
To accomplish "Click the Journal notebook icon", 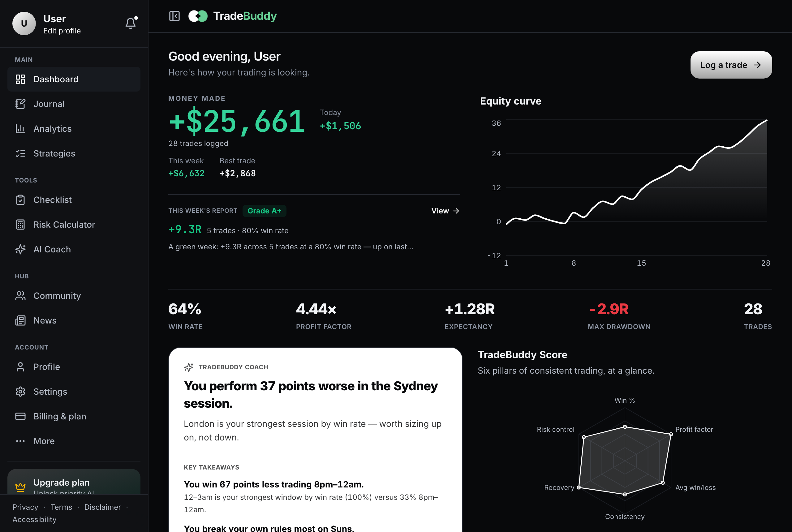I will 20,104.
